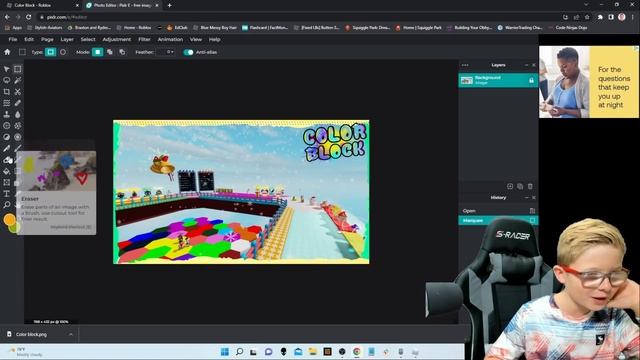Viewport: 640px width, 360px height.
Task: Minimize the Layers panel
Action: (x=527, y=65)
